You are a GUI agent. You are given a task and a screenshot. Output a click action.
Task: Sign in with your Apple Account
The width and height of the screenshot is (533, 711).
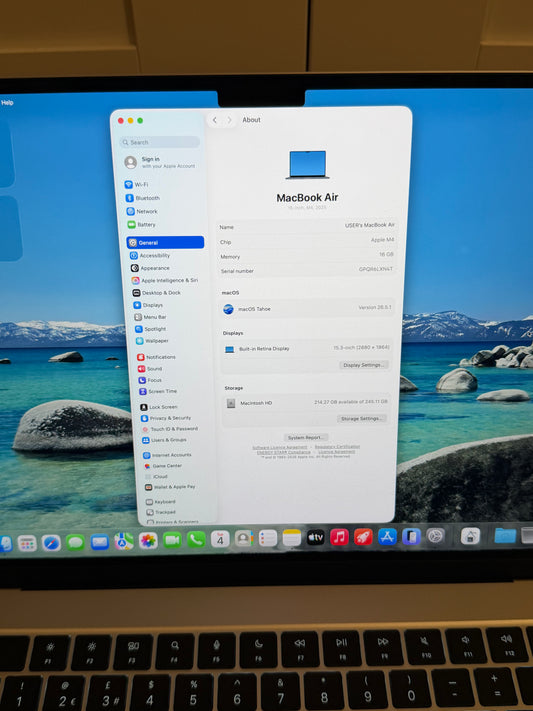click(x=160, y=162)
